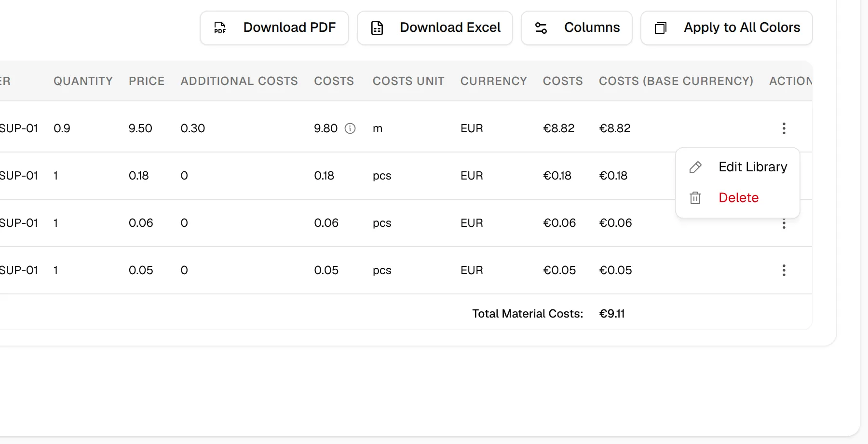
Task: Click the price value 0.18
Action: 139,176
